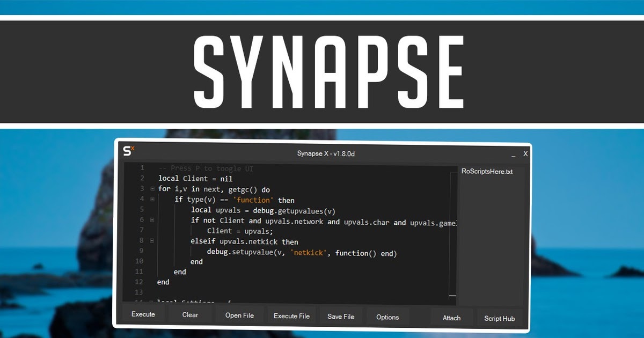Save the script with Save File

(x=341, y=317)
